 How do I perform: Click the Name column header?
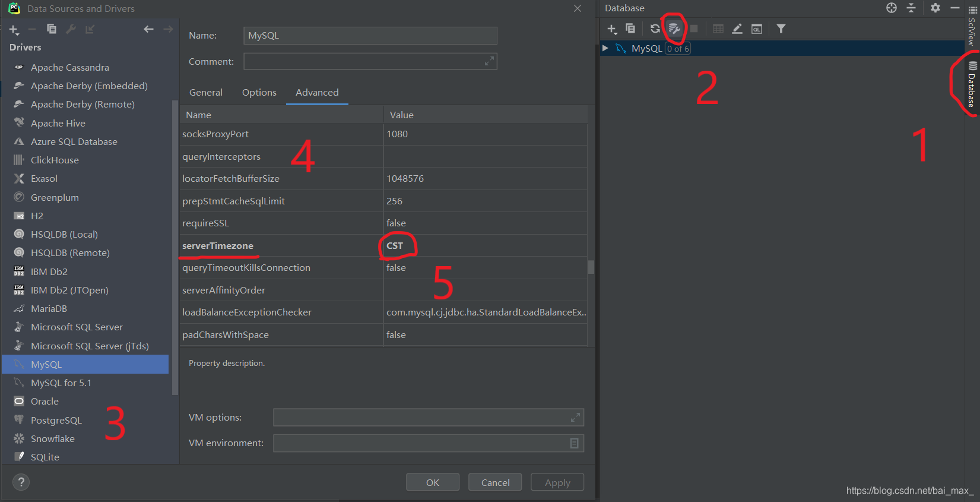pyautogui.click(x=282, y=115)
